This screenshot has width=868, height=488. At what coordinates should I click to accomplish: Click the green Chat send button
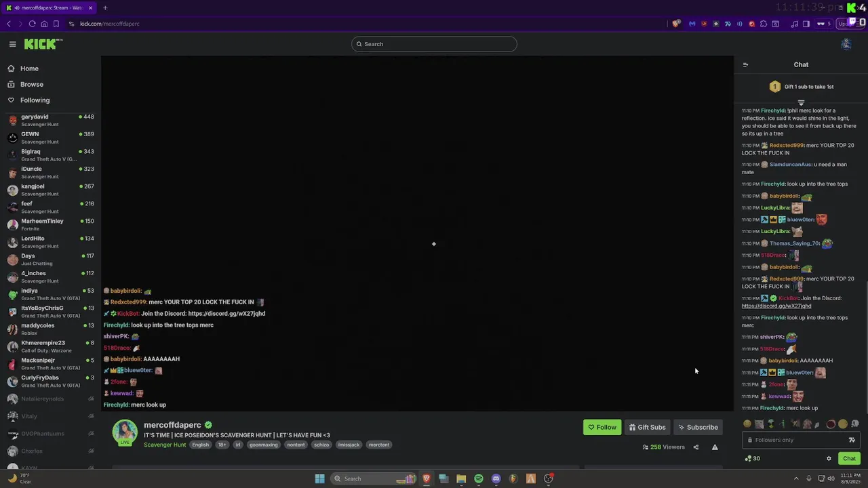point(849,459)
